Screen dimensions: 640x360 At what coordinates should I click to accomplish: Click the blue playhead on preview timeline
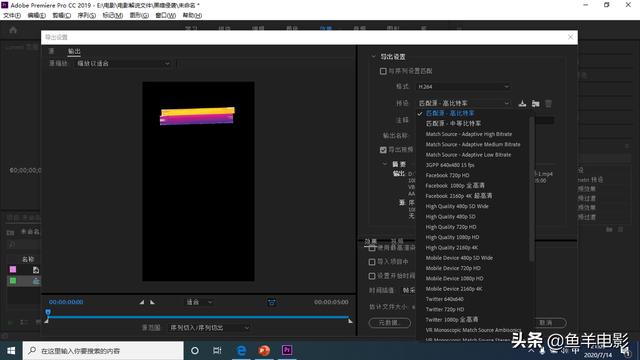tap(48, 313)
